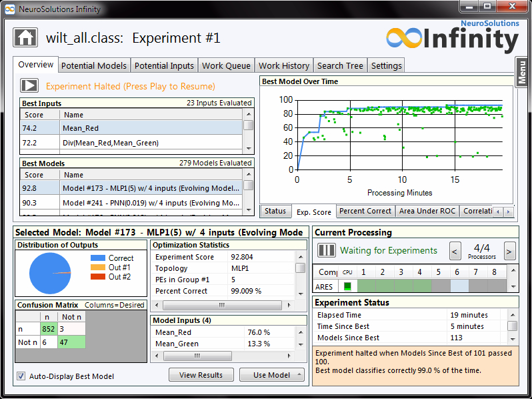Click the NeuroSolutions Infinity logo
Screen dimensions: 532x399
click(452, 37)
